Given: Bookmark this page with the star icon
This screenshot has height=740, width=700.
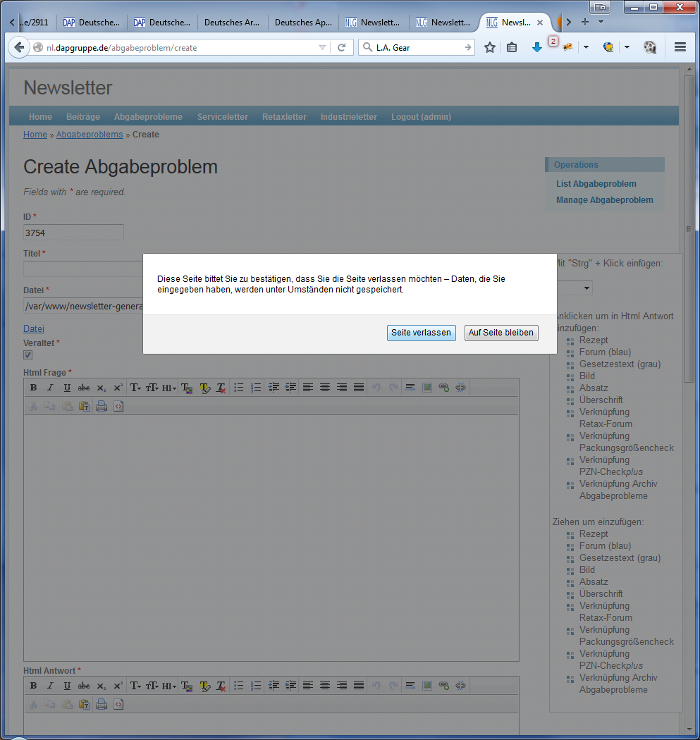Looking at the screenshot, I should coord(490,47).
